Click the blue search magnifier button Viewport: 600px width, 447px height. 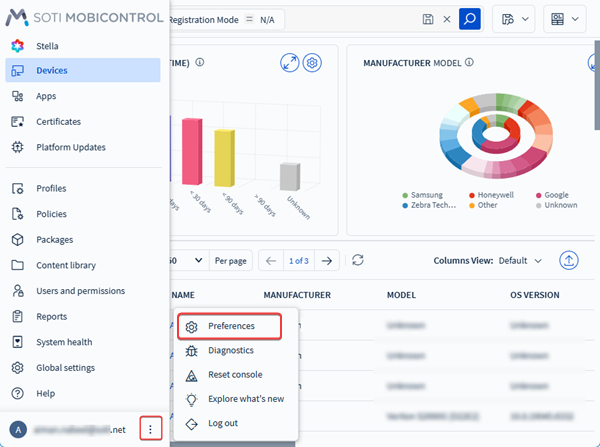pos(469,19)
